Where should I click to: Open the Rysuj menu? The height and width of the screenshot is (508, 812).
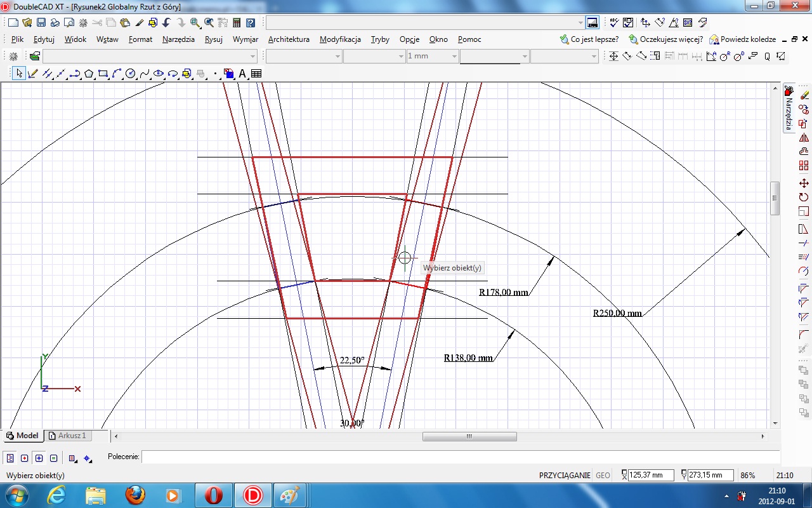point(213,39)
